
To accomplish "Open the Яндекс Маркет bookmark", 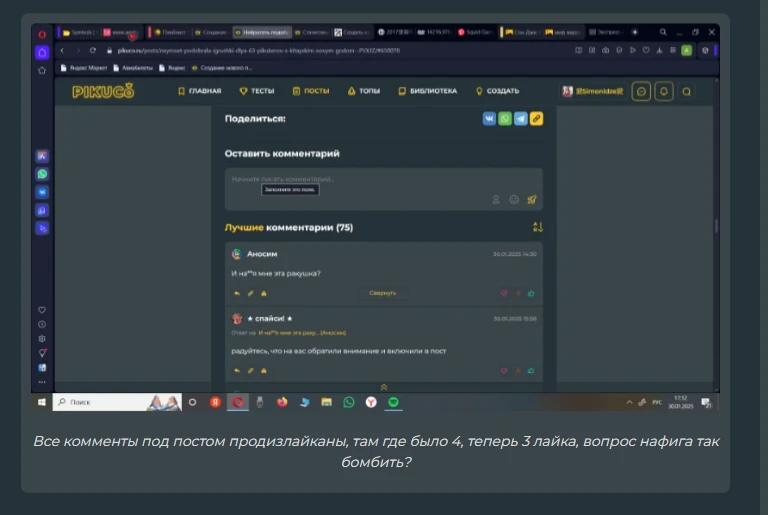I will [x=84, y=68].
